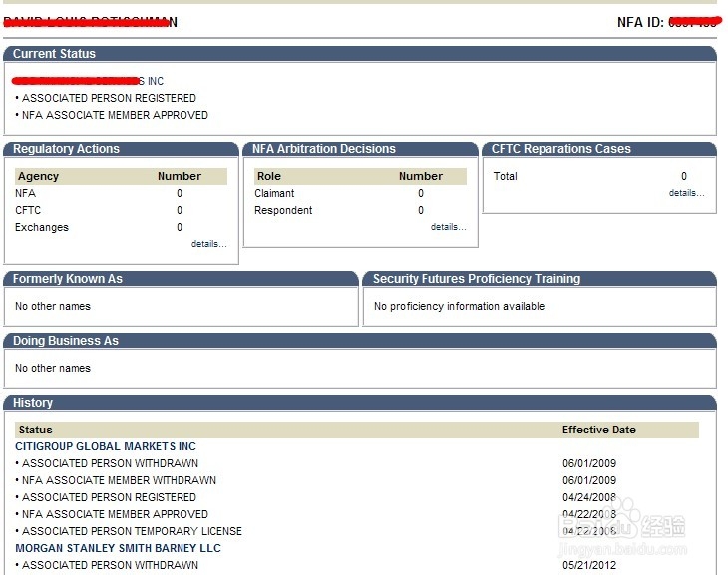Click Number header in Regulatory Actions

[180, 176]
